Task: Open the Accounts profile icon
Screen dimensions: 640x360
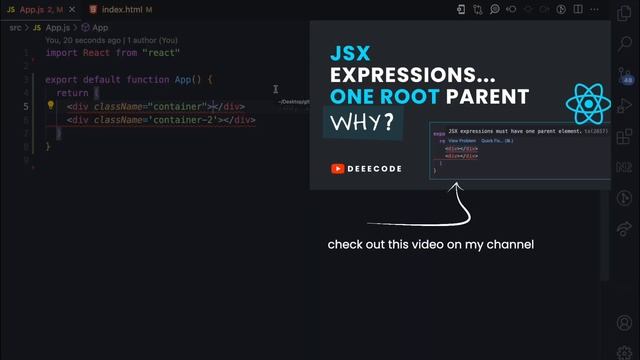Action: [x=624, y=322]
